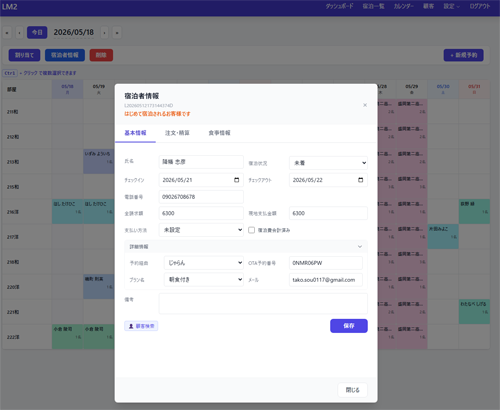Click ログアウト in the top navigation
The width and height of the screenshot is (500, 410).
pos(480,6)
